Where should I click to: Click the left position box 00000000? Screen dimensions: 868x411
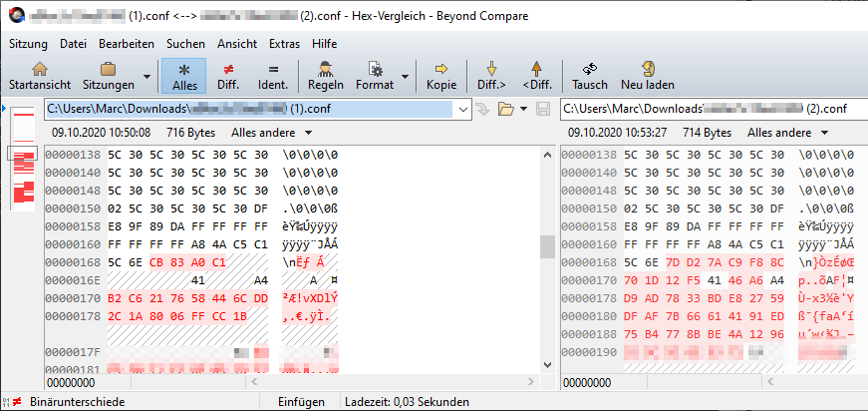(x=71, y=383)
